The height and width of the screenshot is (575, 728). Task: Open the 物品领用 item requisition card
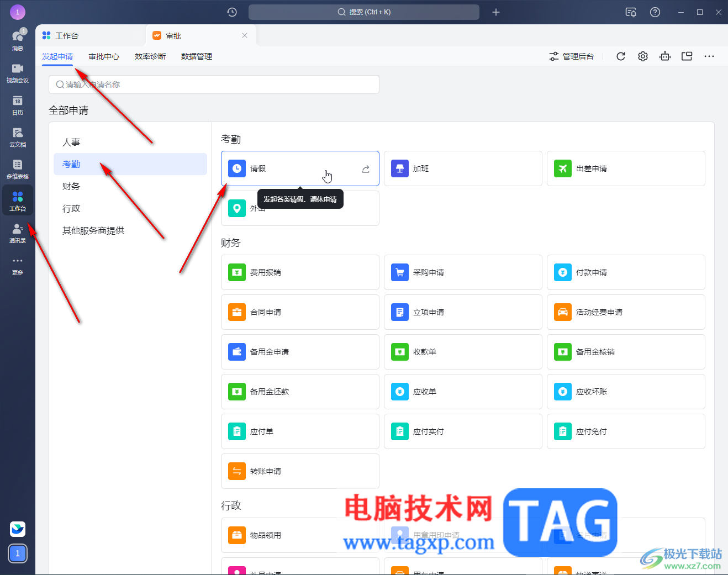click(300, 535)
